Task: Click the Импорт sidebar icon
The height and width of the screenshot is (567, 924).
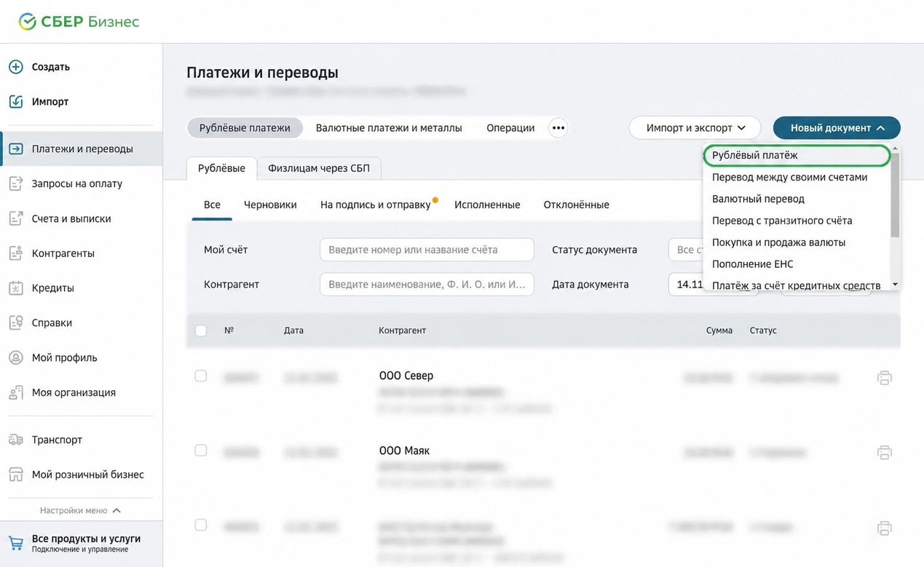Action: (16, 102)
